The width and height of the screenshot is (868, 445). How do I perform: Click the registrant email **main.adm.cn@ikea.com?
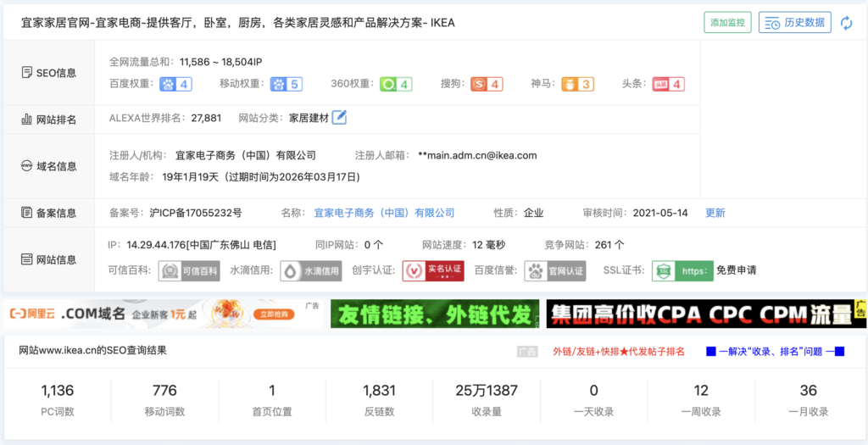click(478, 155)
